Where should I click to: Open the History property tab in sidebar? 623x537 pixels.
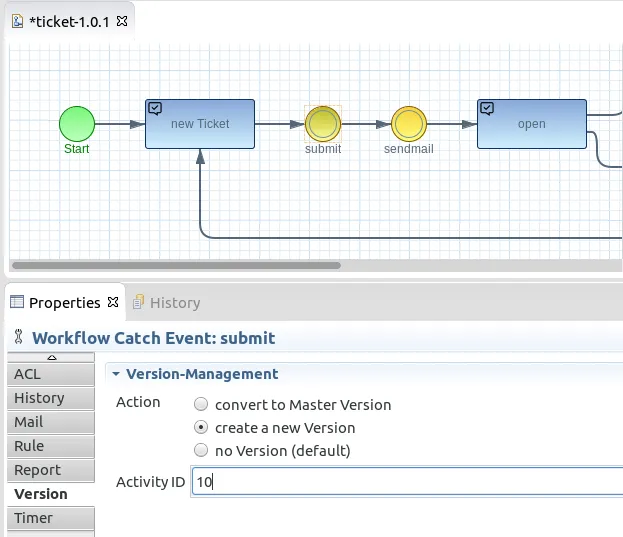(x=51, y=398)
